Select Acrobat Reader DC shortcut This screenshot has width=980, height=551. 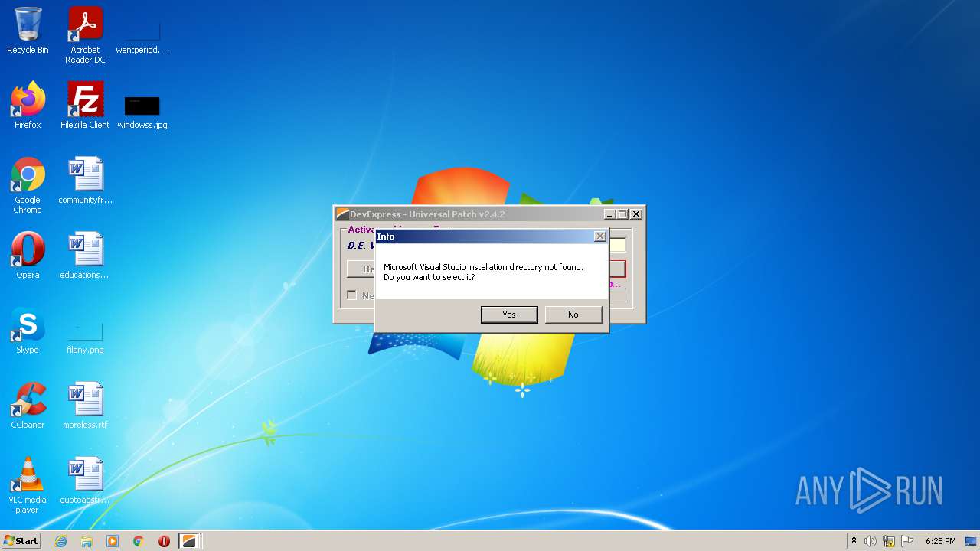(85, 34)
